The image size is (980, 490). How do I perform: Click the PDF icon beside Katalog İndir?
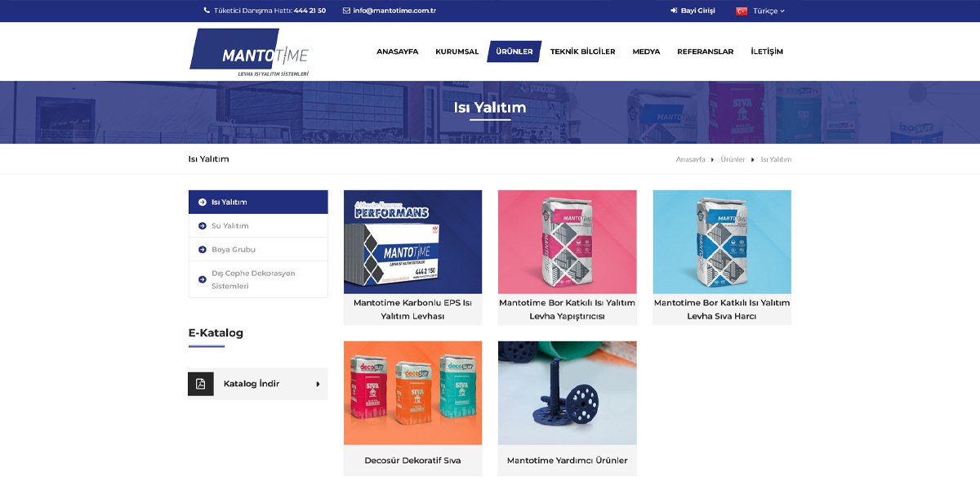(201, 384)
